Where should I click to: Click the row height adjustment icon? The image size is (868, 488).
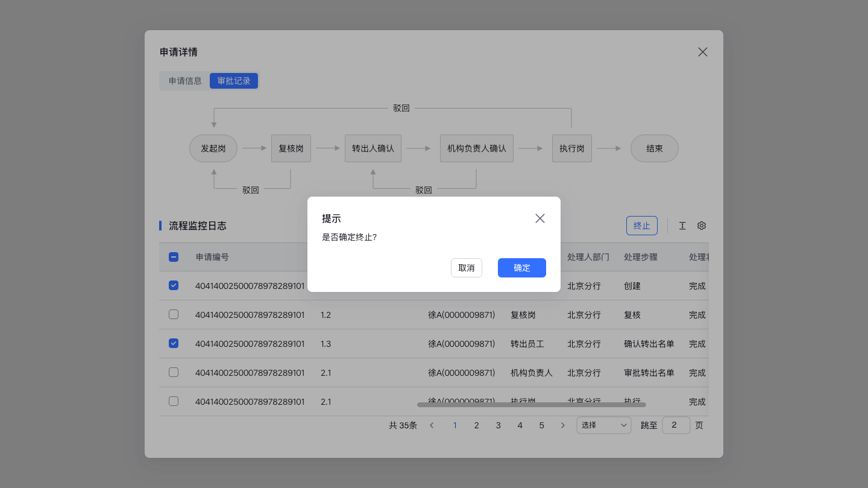(x=682, y=226)
